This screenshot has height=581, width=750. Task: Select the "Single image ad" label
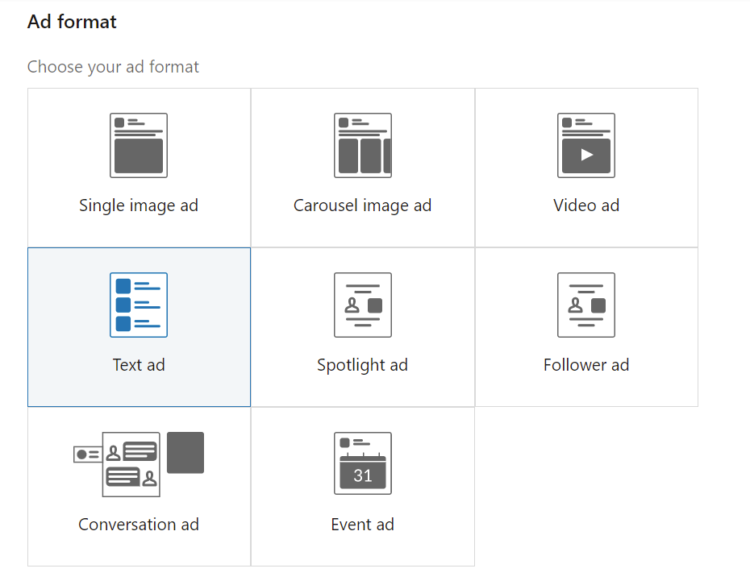coord(138,205)
